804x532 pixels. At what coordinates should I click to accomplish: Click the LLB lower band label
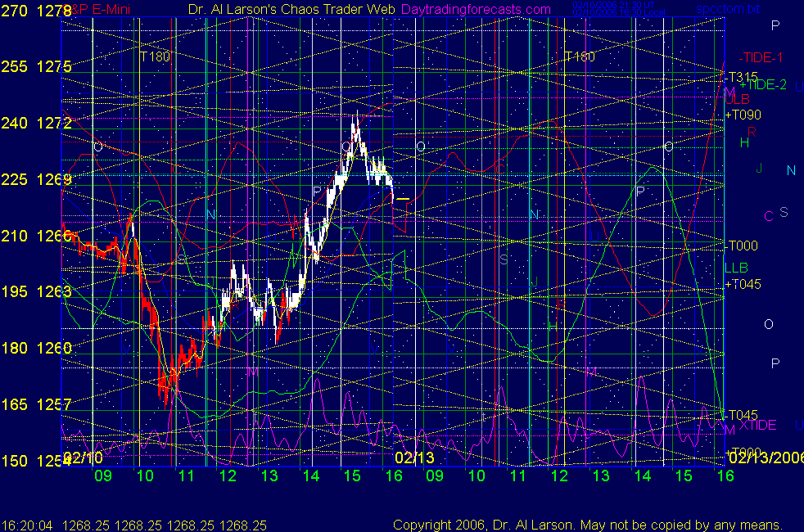point(736,268)
